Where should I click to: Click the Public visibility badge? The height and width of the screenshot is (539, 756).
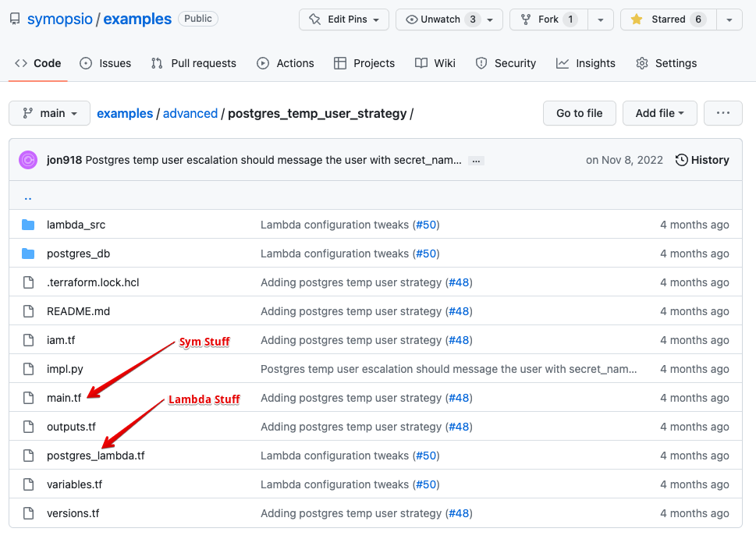[x=198, y=19]
